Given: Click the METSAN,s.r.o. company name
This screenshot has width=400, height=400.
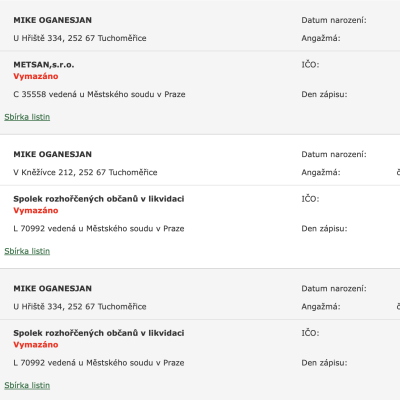Looking at the screenshot, I should point(44,65).
